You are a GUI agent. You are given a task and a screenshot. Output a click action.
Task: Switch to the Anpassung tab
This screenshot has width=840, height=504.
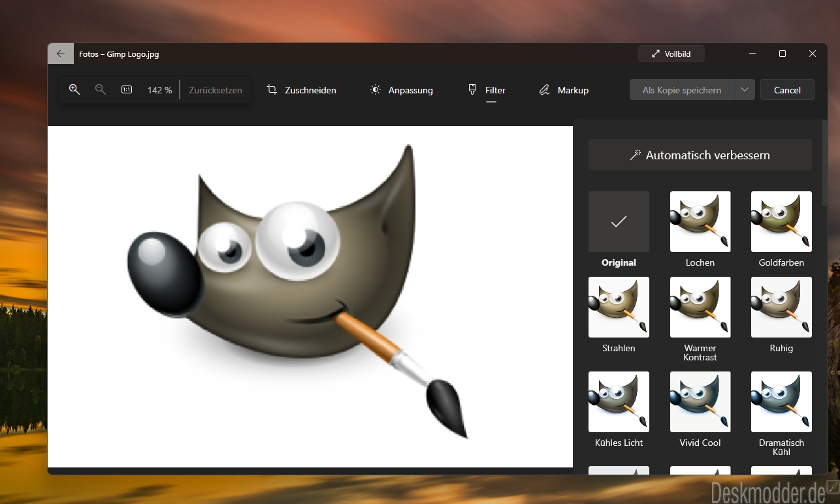click(x=402, y=90)
